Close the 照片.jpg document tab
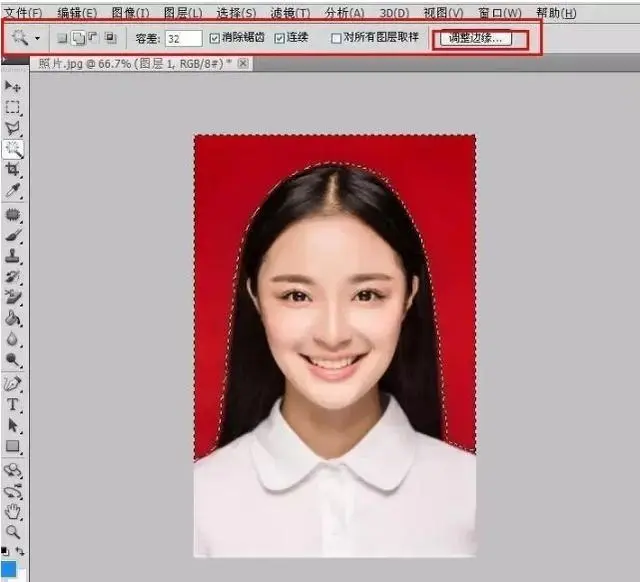 [x=243, y=63]
